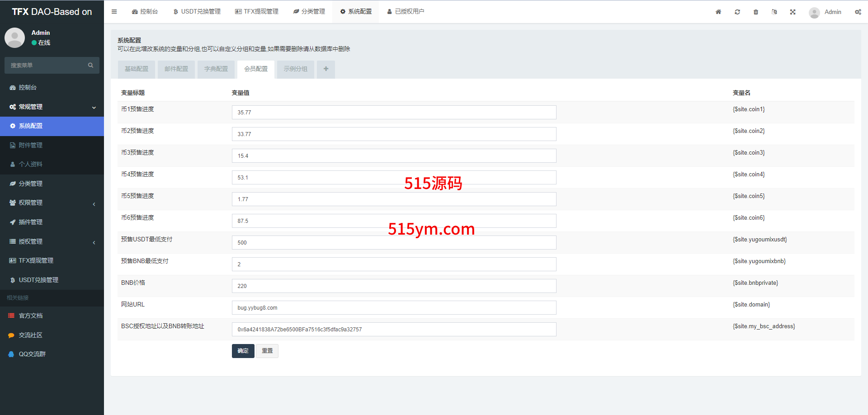The height and width of the screenshot is (415, 868).
Task: Expand the 授权管理 sidebar menu
Action: (x=52, y=242)
